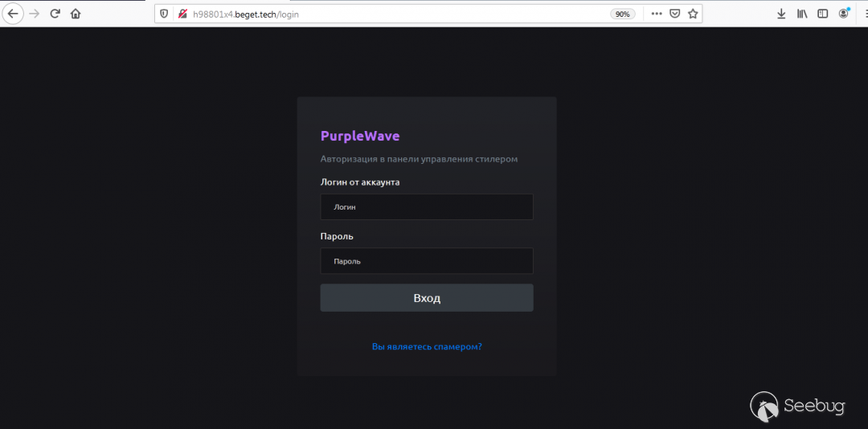Toggle the sidebar view icon
Screen dimensions: 868x429
coord(823,14)
